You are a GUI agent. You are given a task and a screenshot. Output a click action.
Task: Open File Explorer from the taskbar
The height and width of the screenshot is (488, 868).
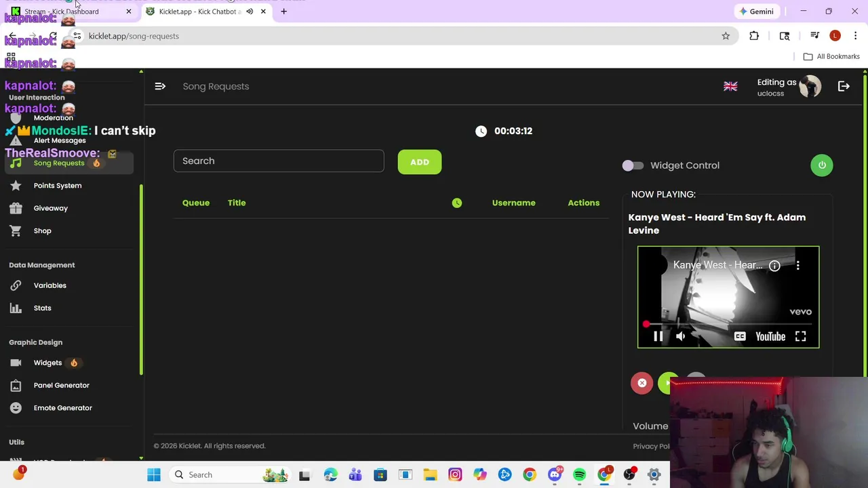pyautogui.click(x=430, y=475)
